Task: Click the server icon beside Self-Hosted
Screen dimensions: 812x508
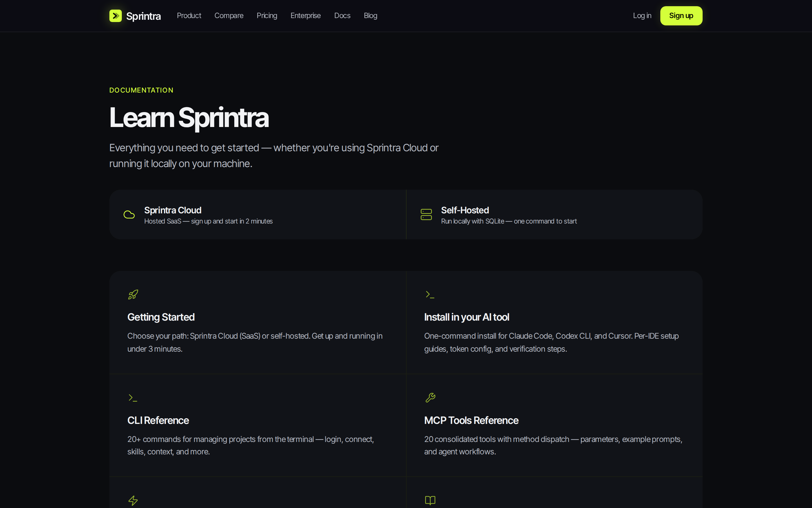Action: click(x=426, y=214)
